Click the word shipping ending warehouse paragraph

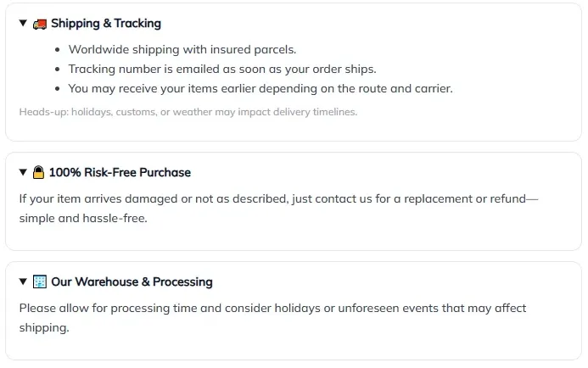click(x=43, y=327)
